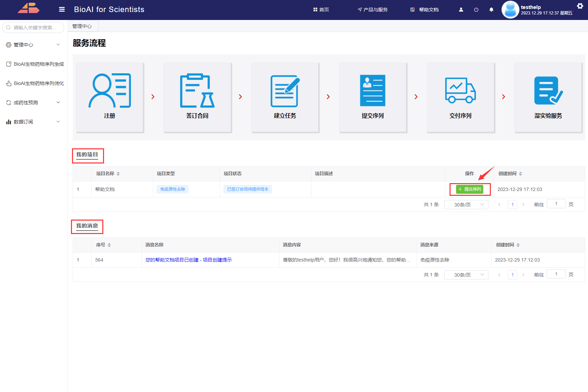588x392 pixels.
Task: Click messages pagination previous arrow
Action: click(x=499, y=275)
